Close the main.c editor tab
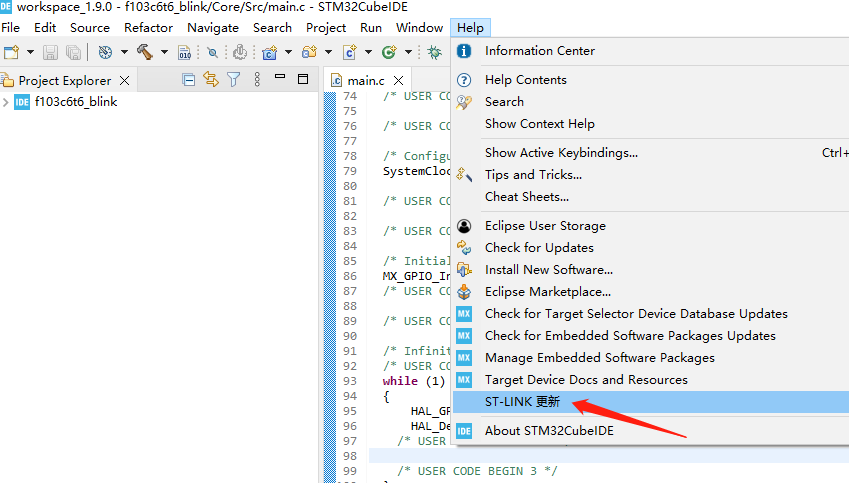Viewport: 849px width, 483px height. pos(399,81)
